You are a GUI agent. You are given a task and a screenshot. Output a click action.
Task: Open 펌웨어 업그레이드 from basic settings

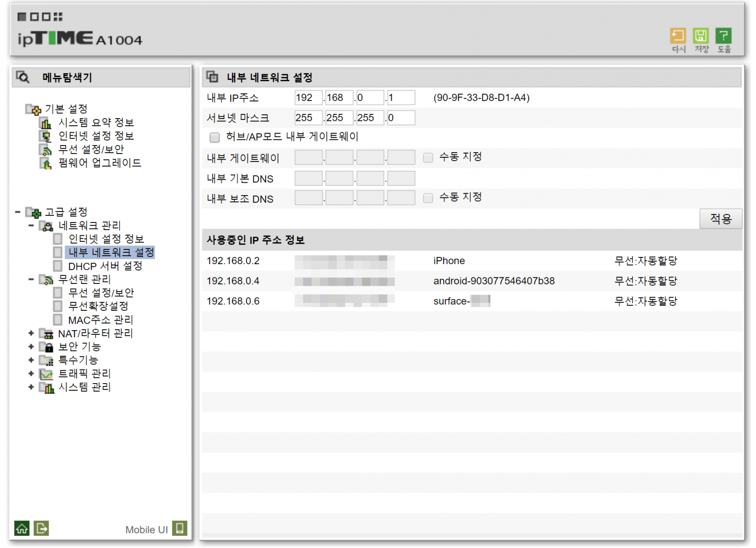(x=99, y=163)
